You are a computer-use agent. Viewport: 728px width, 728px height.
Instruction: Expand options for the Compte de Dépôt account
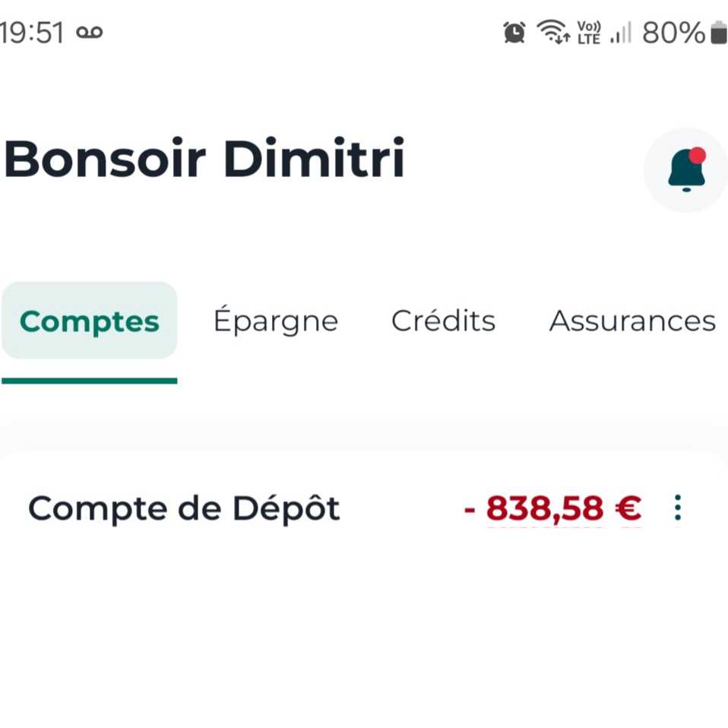676,508
